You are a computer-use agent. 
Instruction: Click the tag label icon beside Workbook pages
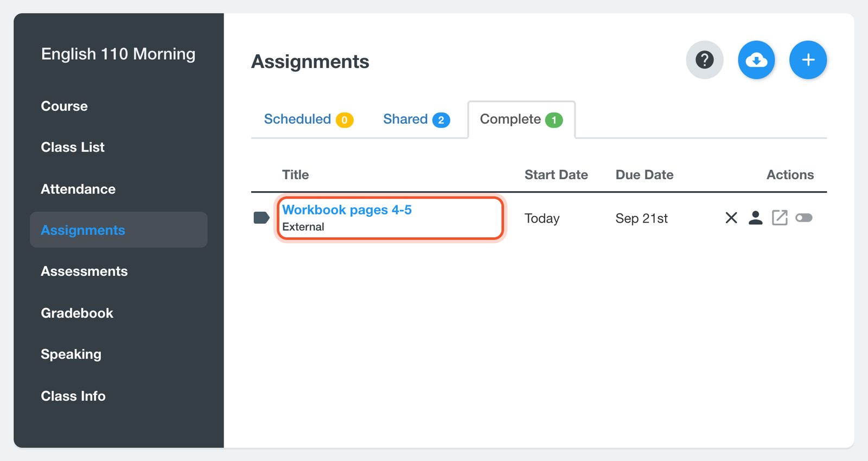coord(261,218)
